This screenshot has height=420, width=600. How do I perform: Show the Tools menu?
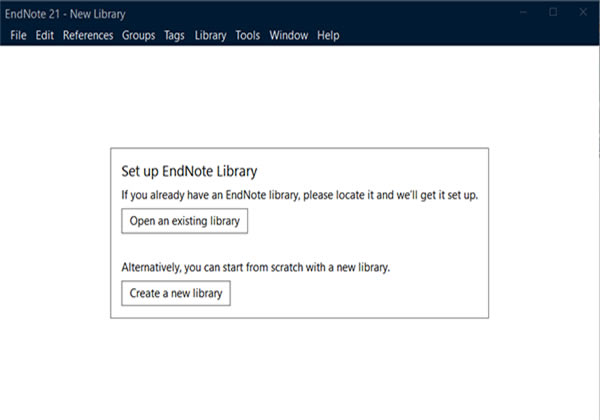pos(247,35)
